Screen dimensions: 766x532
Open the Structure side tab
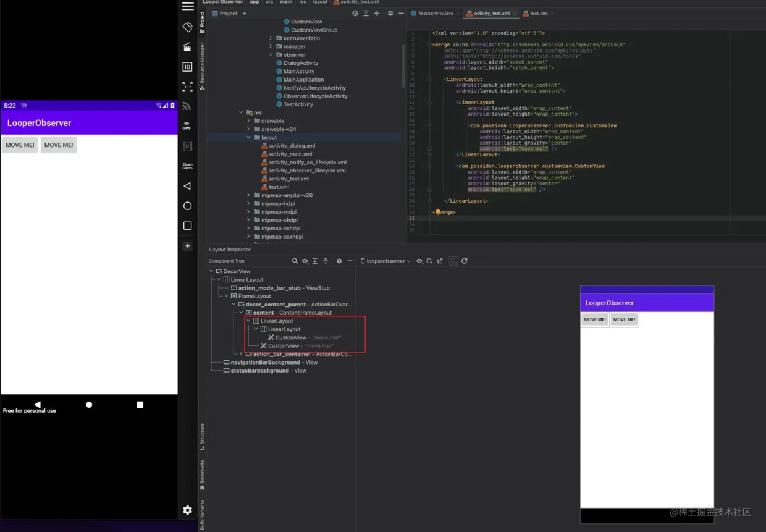tap(202, 437)
